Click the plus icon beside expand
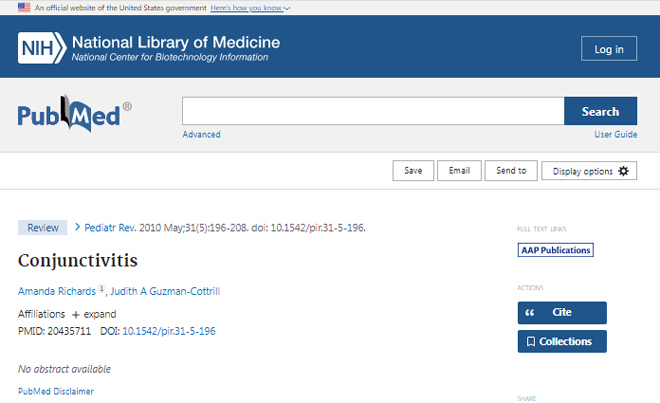This screenshot has width=660, height=403. [76, 315]
